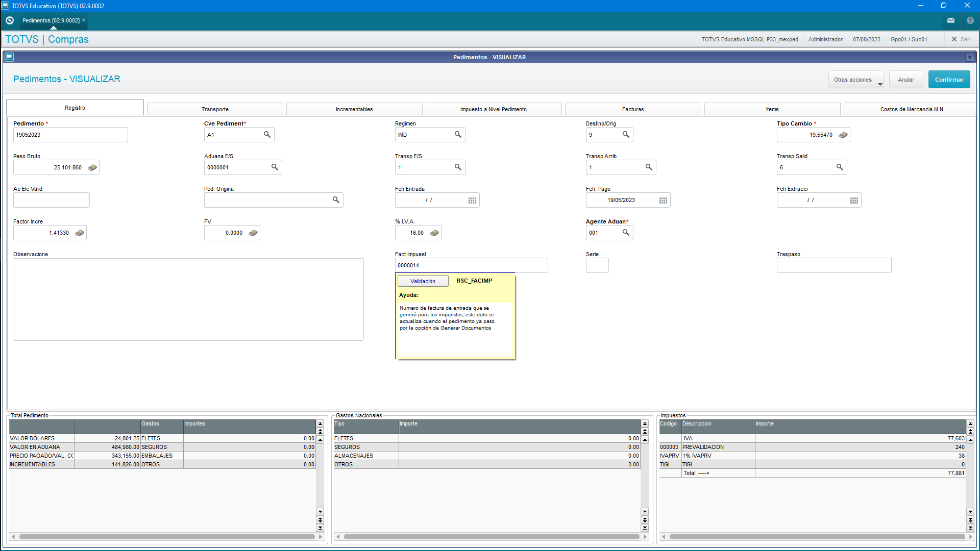
Task: Open the Fch. Pago calendar picker
Action: pyautogui.click(x=663, y=200)
